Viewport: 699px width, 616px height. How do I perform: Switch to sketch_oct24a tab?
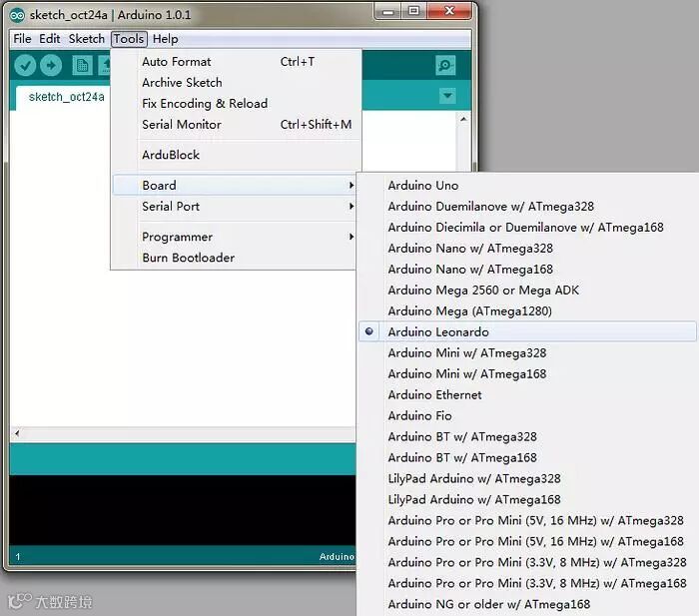(67, 97)
